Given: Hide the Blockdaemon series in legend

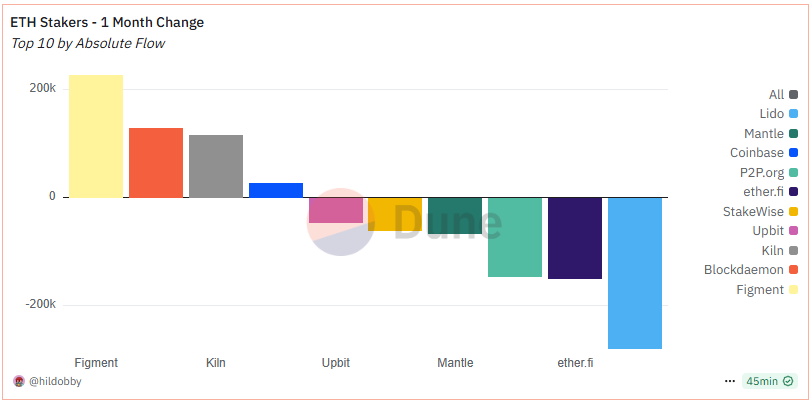Looking at the screenshot, I should click(x=751, y=270).
